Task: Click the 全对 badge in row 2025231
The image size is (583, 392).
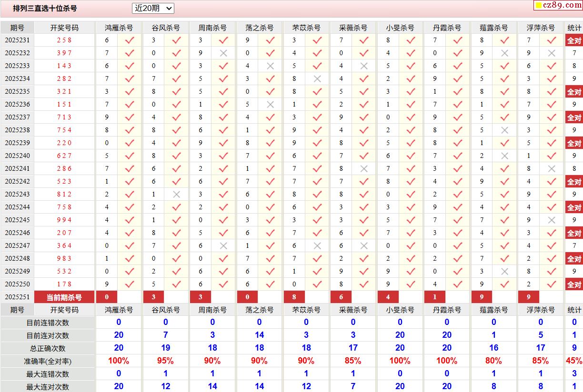Action: (x=574, y=41)
